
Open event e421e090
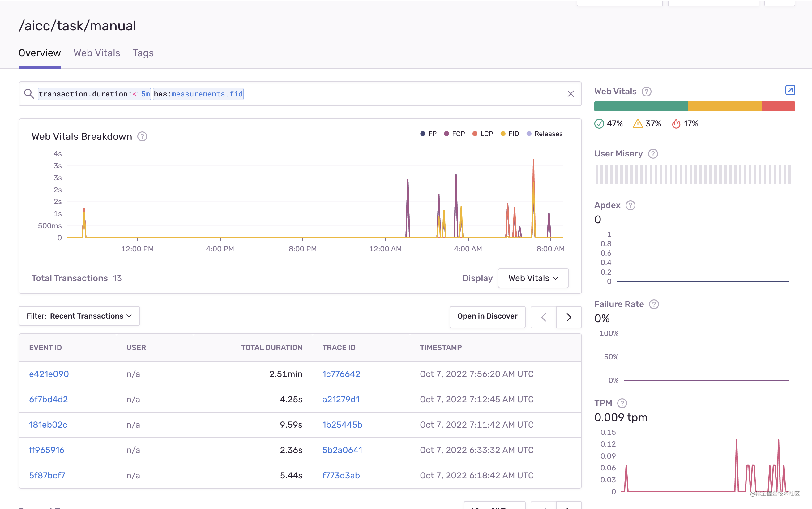(49, 374)
